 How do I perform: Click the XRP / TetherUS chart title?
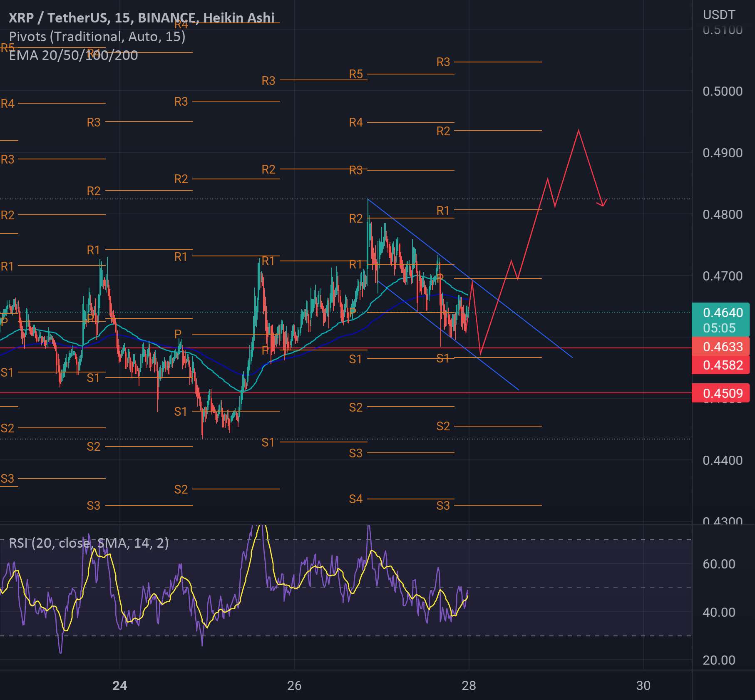pos(142,17)
